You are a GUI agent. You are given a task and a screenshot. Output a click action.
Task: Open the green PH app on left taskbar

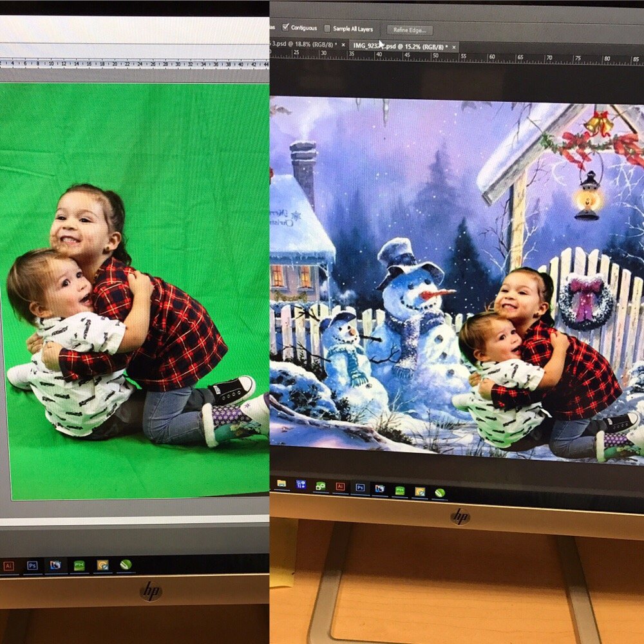(x=79, y=565)
